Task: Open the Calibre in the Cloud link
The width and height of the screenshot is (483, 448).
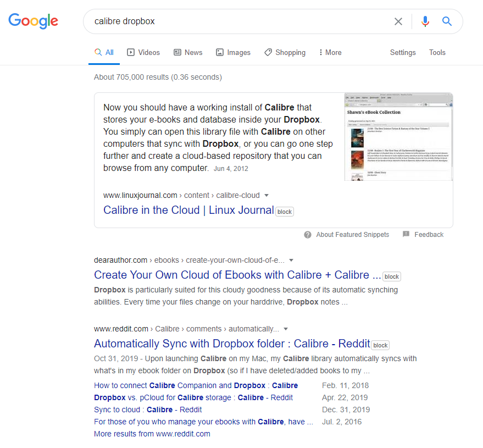Action: (188, 210)
